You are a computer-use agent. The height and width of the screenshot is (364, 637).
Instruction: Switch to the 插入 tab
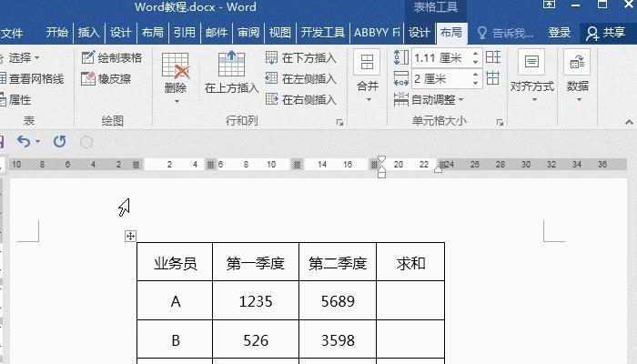tap(88, 33)
